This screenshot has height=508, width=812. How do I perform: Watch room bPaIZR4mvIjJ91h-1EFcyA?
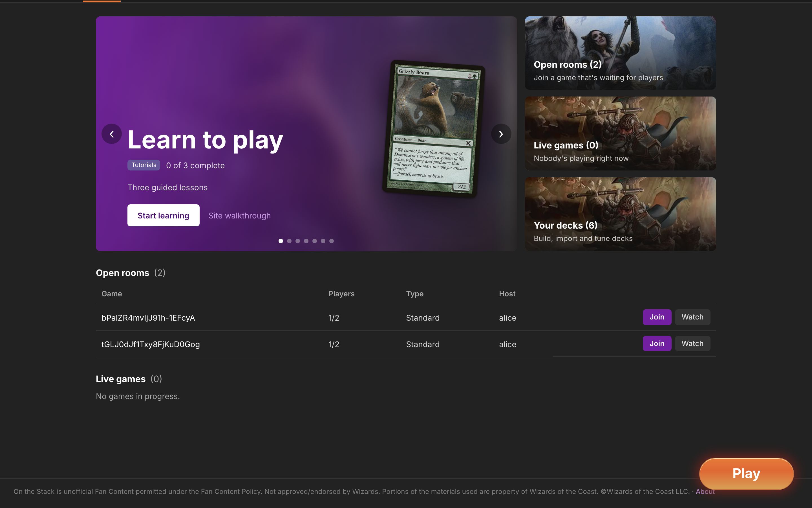(692, 317)
